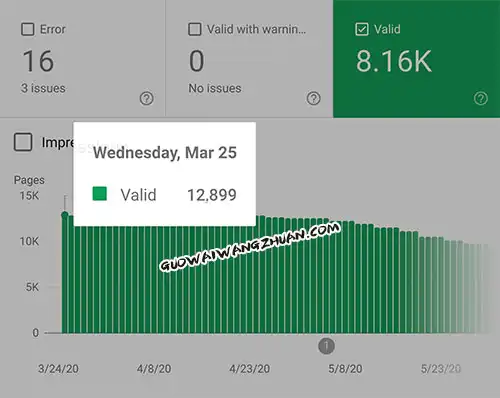Tick the Error checkbox
This screenshot has width=500, height=398.
[x=28, y=29]
